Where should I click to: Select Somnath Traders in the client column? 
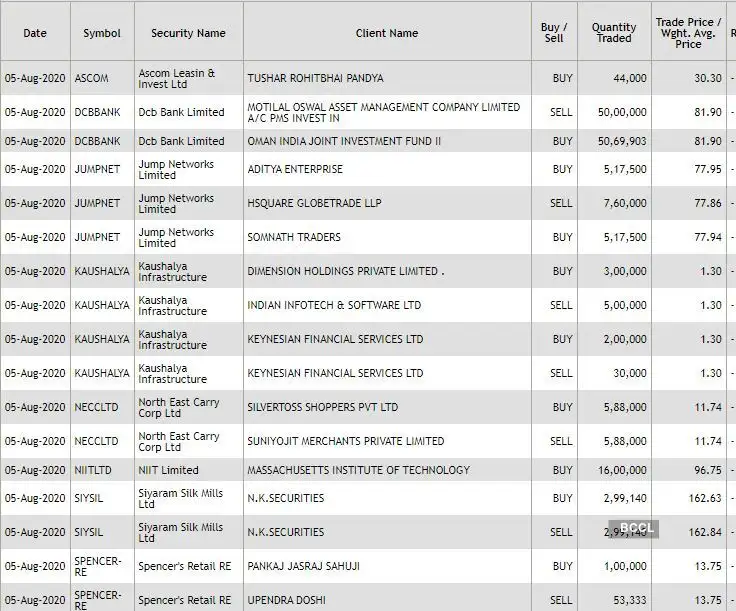[x=294, y=237]
